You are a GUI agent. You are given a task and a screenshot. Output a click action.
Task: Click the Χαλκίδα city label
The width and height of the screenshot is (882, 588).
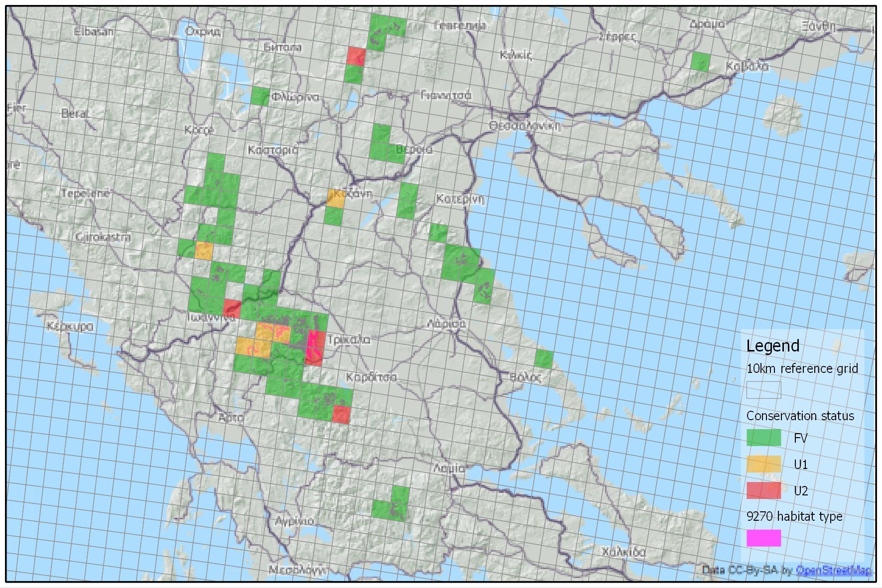pyautogui.click(x=624, y=552)
